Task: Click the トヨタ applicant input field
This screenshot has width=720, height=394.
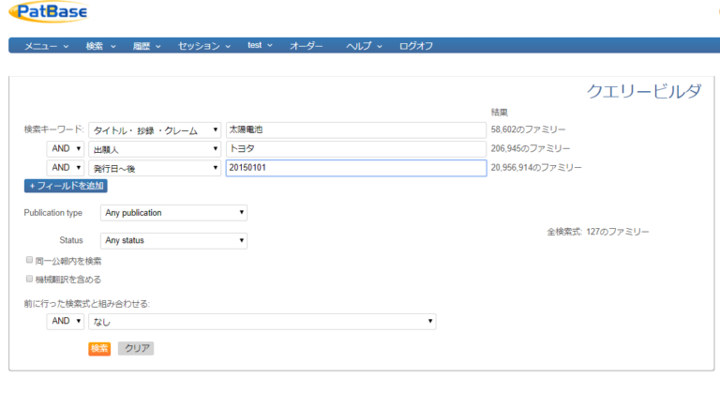Action: pyautogui.click(x=356, y=149)
